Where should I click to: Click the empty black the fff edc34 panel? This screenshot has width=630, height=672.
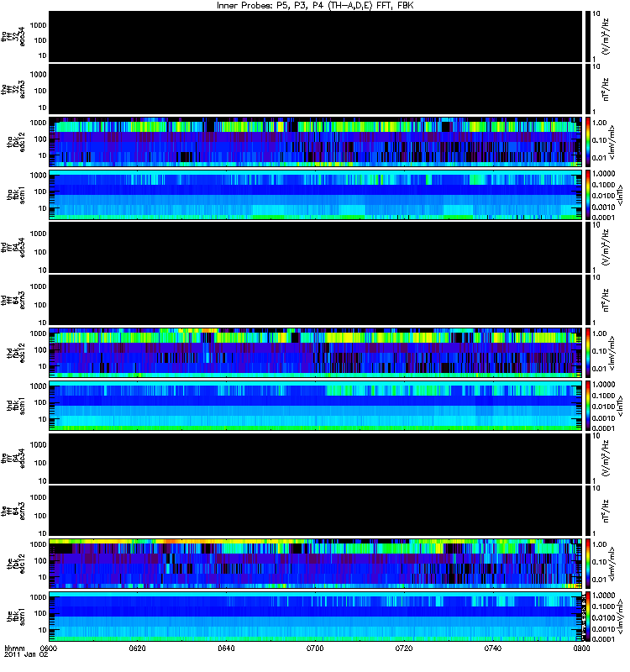pos(315,458)
